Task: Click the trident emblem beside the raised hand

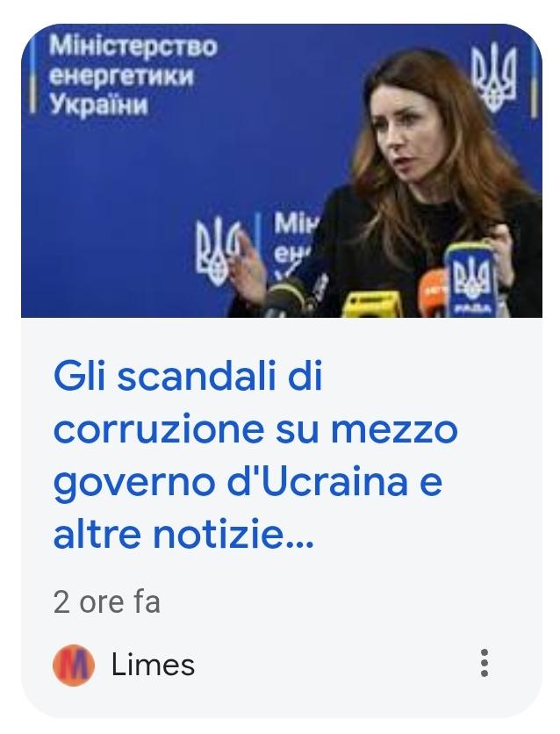Action: point(216,251)
